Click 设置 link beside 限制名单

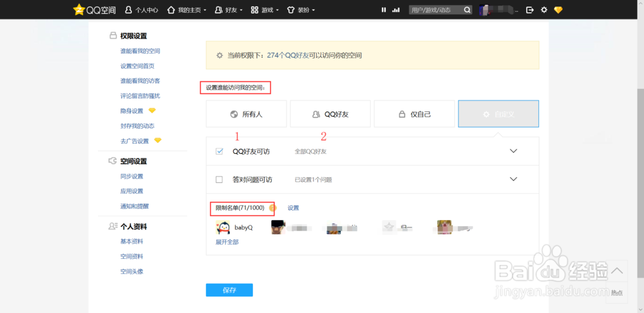(293, 208)
